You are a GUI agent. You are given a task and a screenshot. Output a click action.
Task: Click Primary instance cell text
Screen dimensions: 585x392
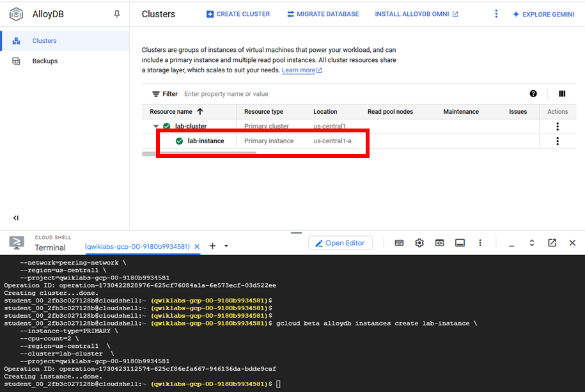tap(269, 141)
